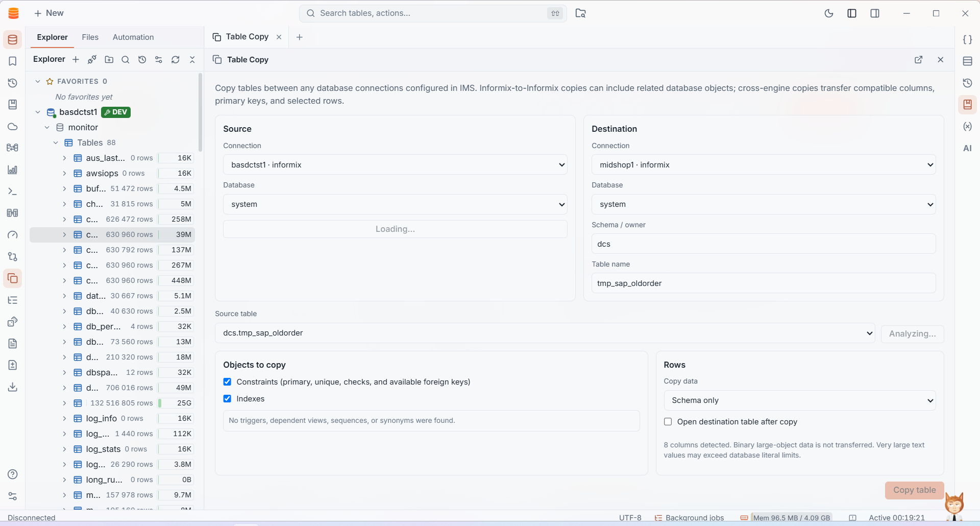Click the Schema / owner input field

pos(764,244)
